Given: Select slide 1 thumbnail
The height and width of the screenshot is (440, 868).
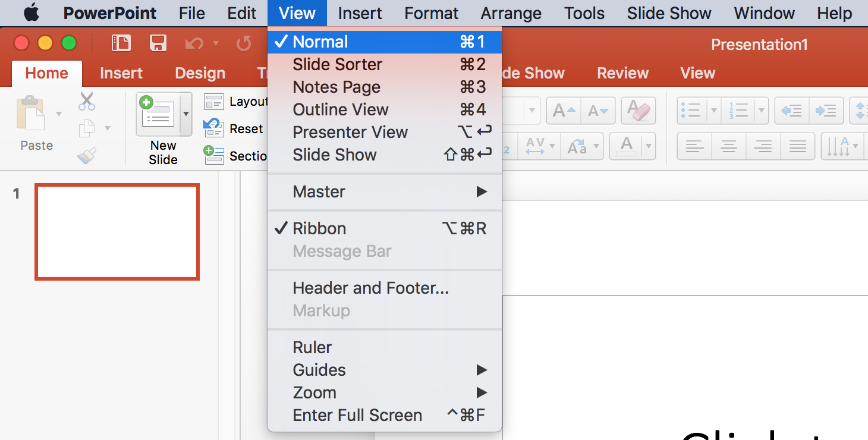Looking at the screenshot, I should tap(117, 232).
